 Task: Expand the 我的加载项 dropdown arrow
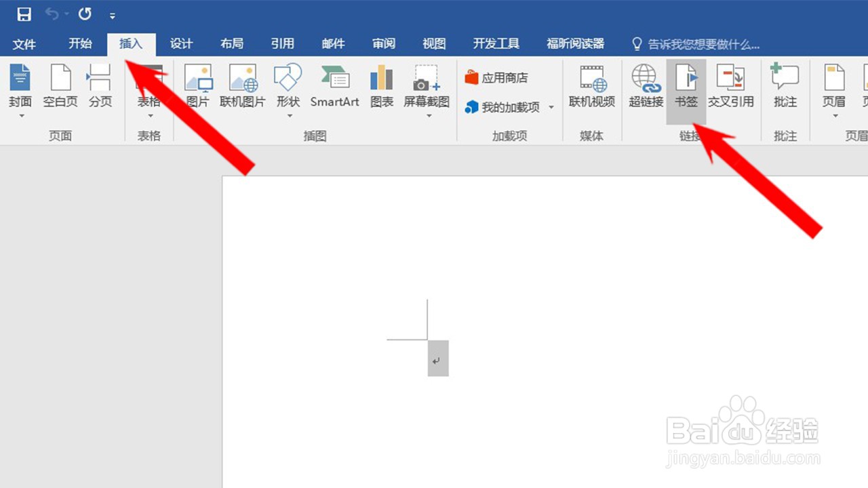551,107
